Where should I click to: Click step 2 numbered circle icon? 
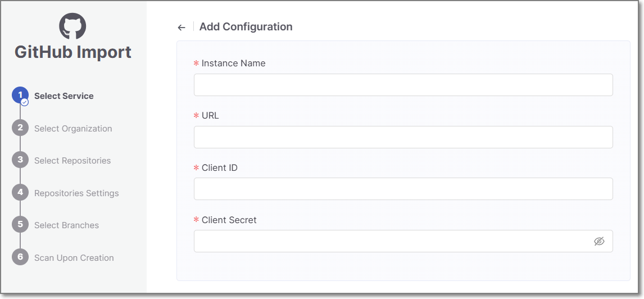[x=20, y=128]
